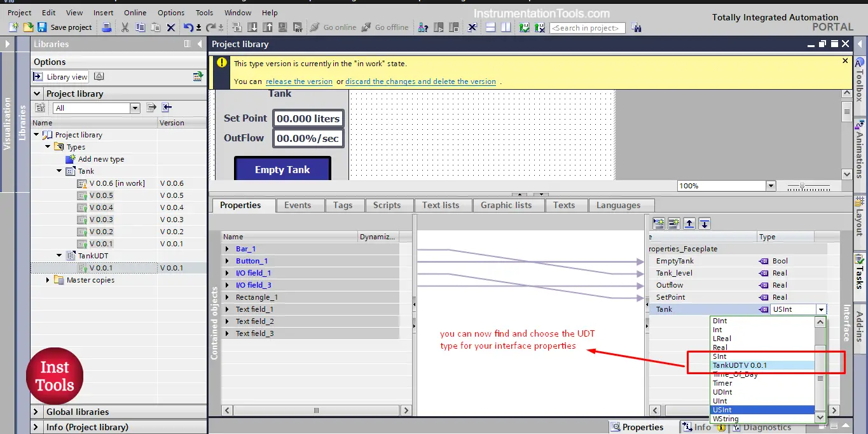
Task: Choose TankUDT V 0.0.1 from type list
Action: coord(762,365)
